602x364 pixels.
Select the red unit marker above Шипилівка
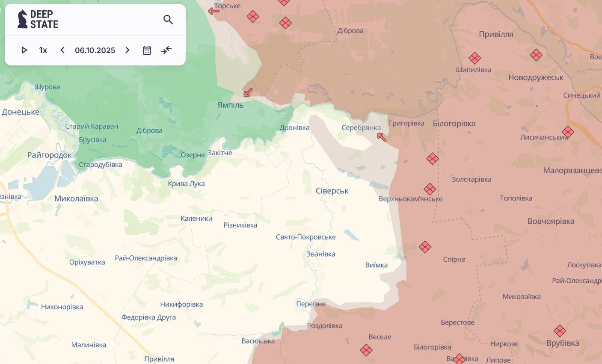474,58
